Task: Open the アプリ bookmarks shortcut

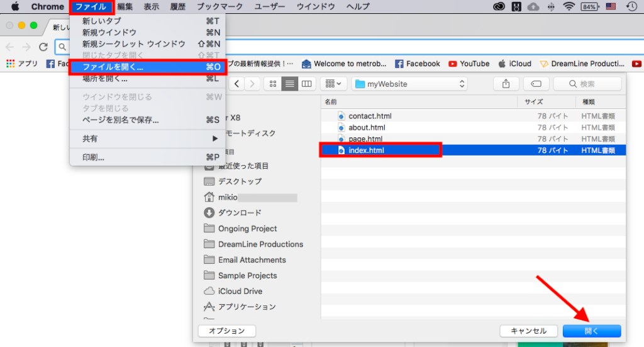Action: point(22,64)
